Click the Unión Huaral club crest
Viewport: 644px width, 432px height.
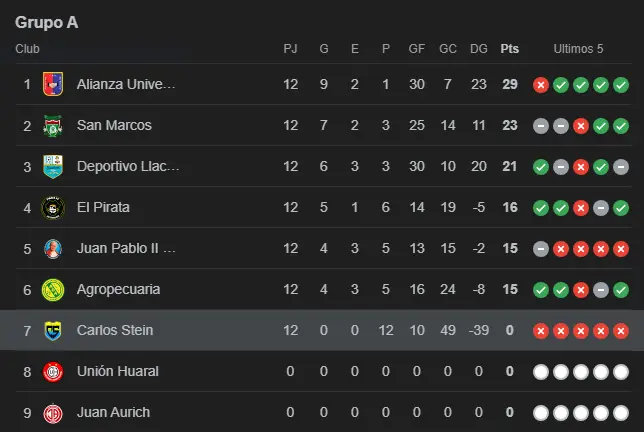(53, 372)
